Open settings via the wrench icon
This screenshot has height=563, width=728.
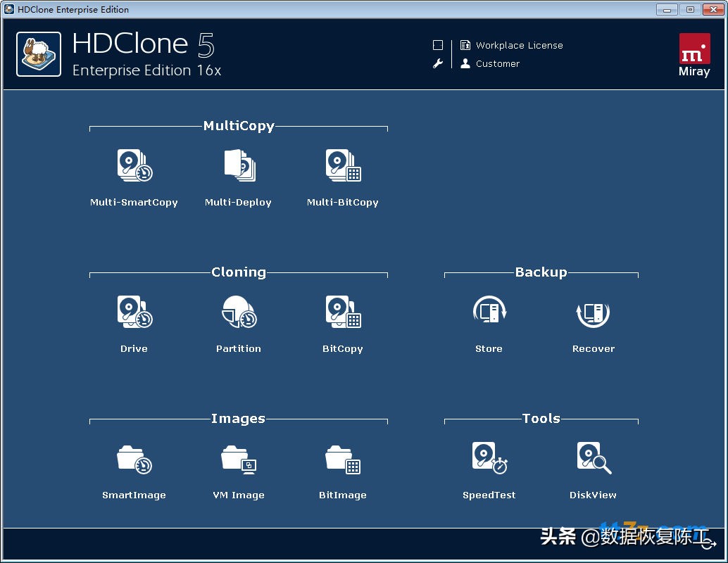pos(438,63)
